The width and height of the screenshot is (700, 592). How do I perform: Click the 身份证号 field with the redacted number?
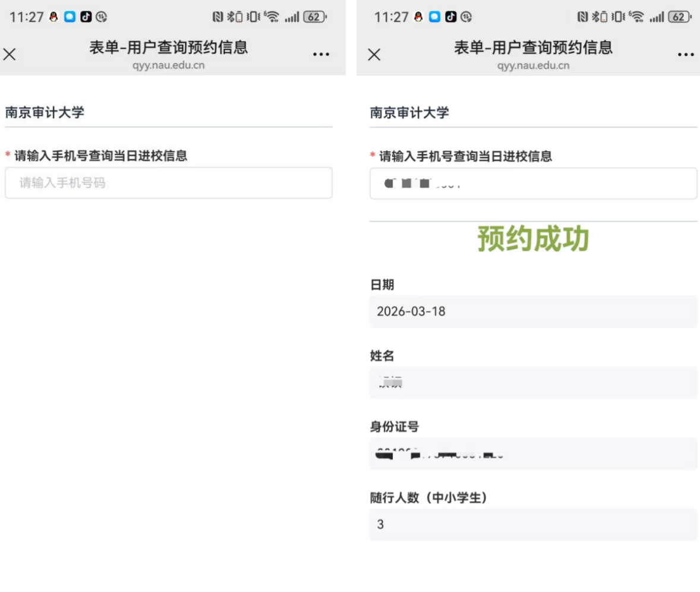(x=533, y=454)
